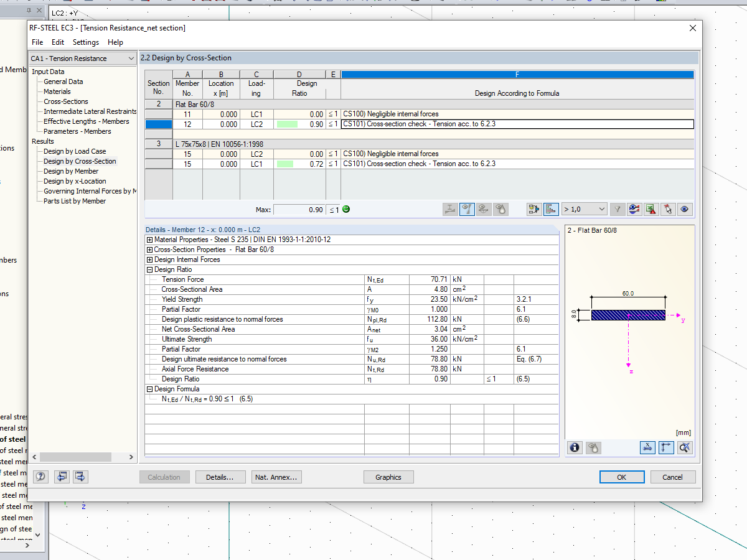747x560 pixels.
Task: Click the eye view icon on toolbar
Action: [x=684, y=209]
